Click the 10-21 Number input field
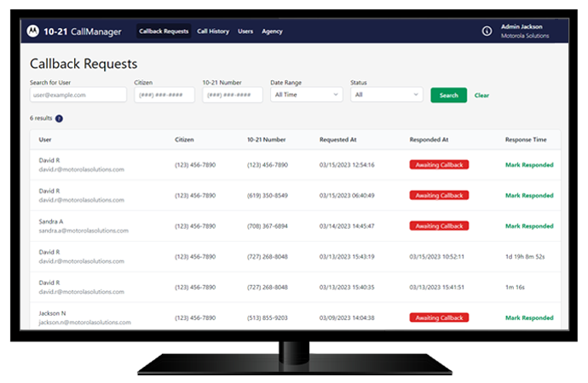The width and height of the screenshot is (588, 383). coord(233,95)
